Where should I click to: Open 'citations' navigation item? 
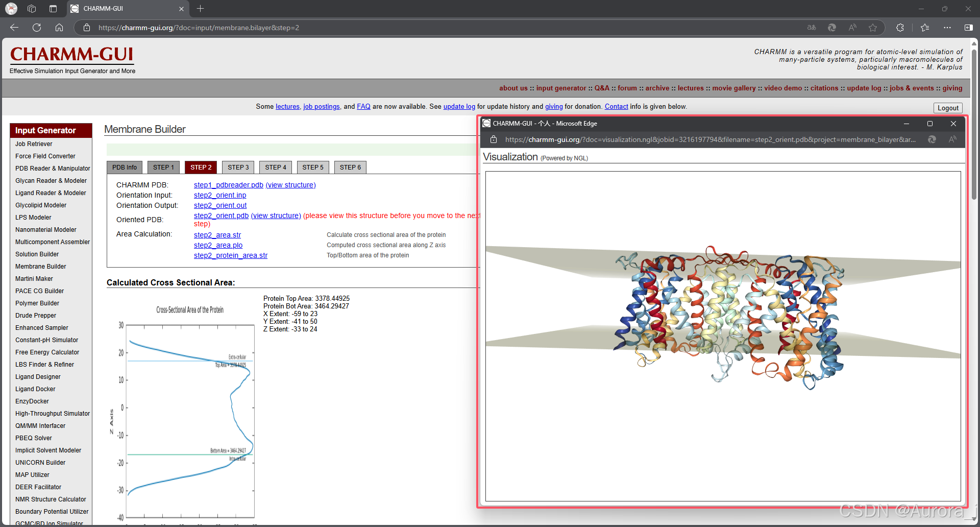pyautogui.click(x=824, y=88)
